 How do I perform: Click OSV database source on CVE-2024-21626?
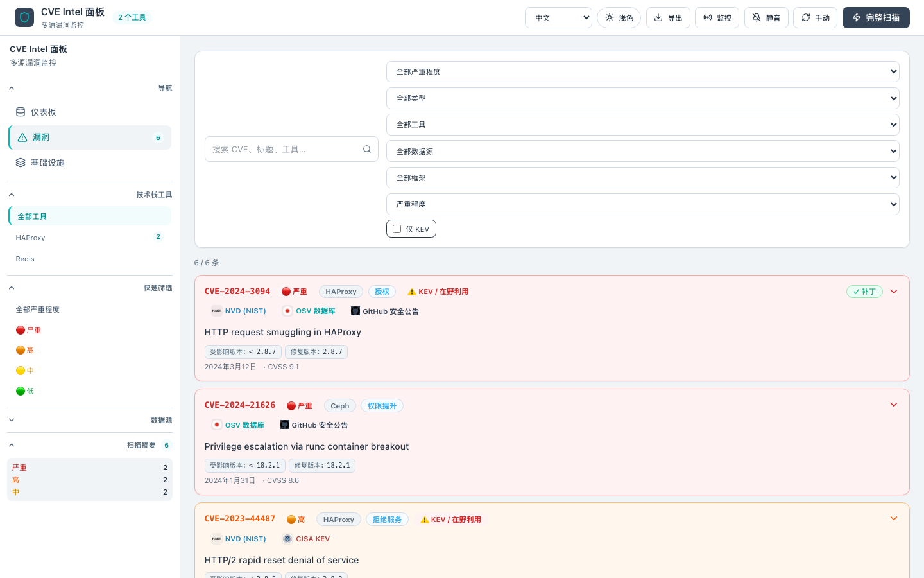[x=238, y=425]
